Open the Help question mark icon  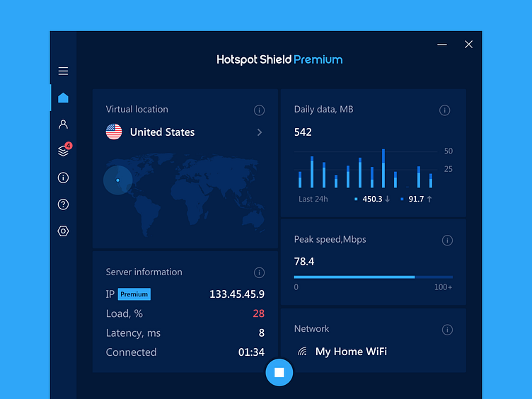63,204
